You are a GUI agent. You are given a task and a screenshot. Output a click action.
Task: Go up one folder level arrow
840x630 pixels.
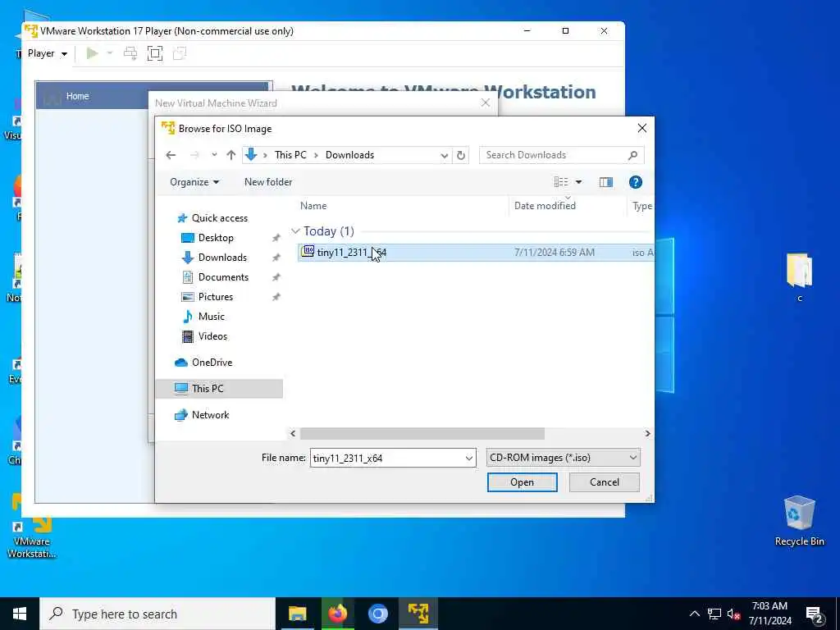pos(231,155)
